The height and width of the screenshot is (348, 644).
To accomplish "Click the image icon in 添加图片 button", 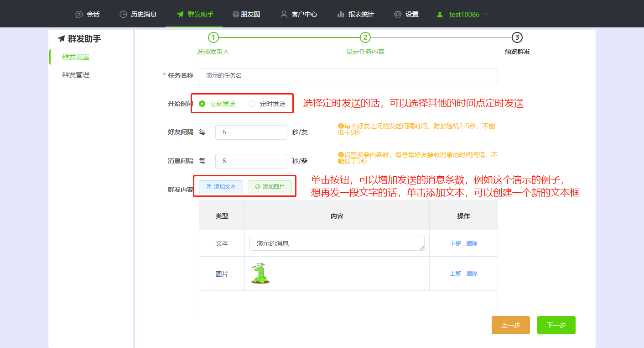I will (x=258, y=187).
